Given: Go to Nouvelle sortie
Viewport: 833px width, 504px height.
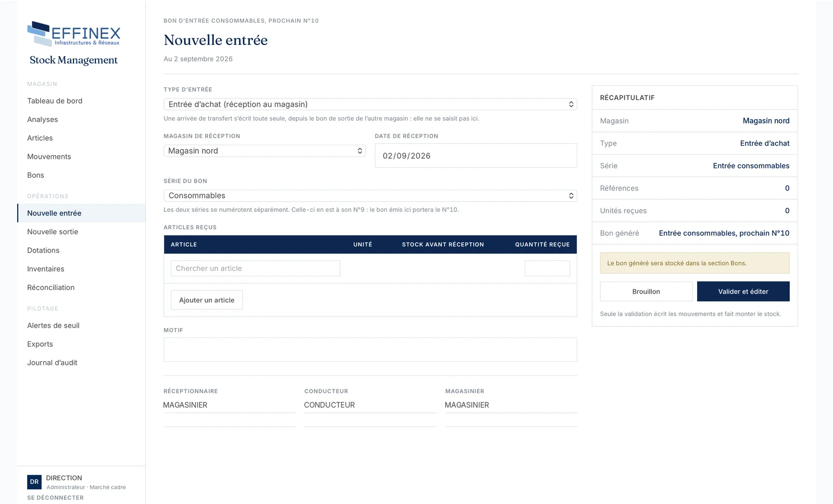Looking at the screenshot, I should click(53, 232).
